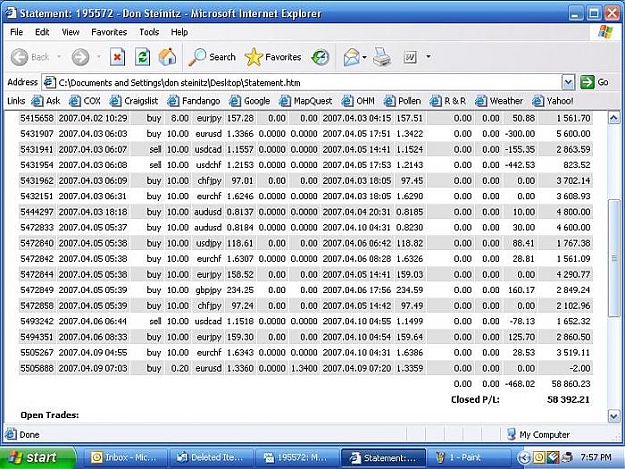
Task: Open History clock toolbar icon
Action: point(320,57)
